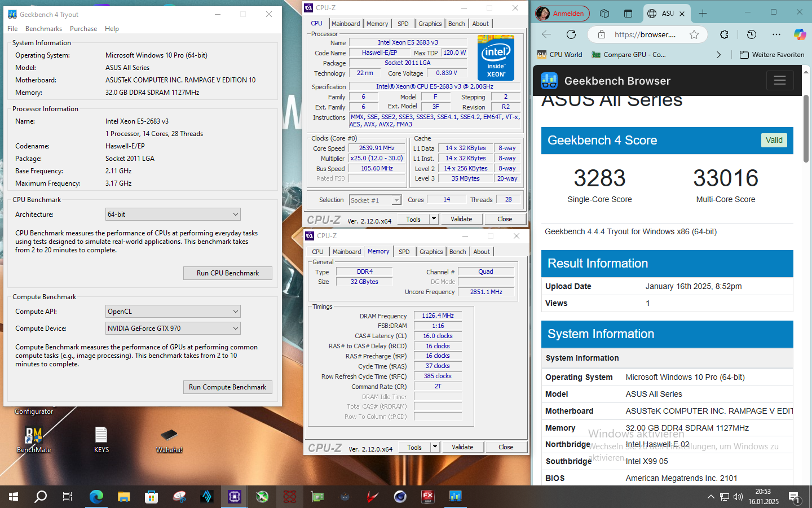This screenshot has width=812, height=508.
Task: Open the Compare GPU bookmark
Action: 629,55
